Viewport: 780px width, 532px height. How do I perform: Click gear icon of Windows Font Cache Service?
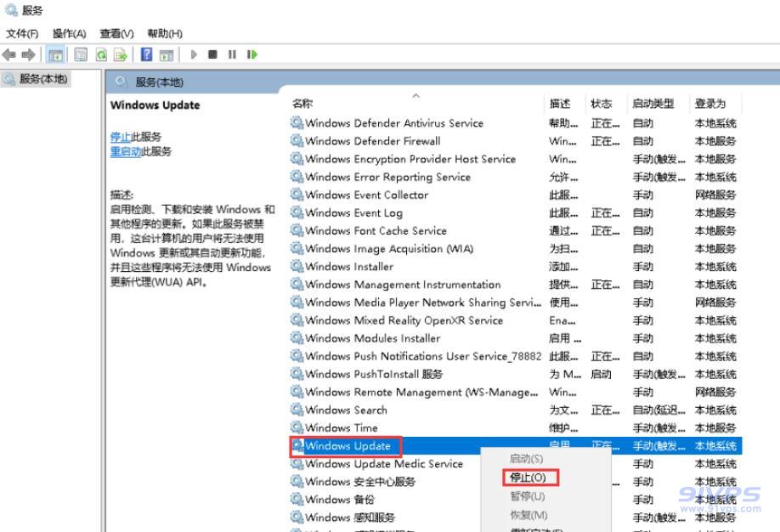[297, 230]
